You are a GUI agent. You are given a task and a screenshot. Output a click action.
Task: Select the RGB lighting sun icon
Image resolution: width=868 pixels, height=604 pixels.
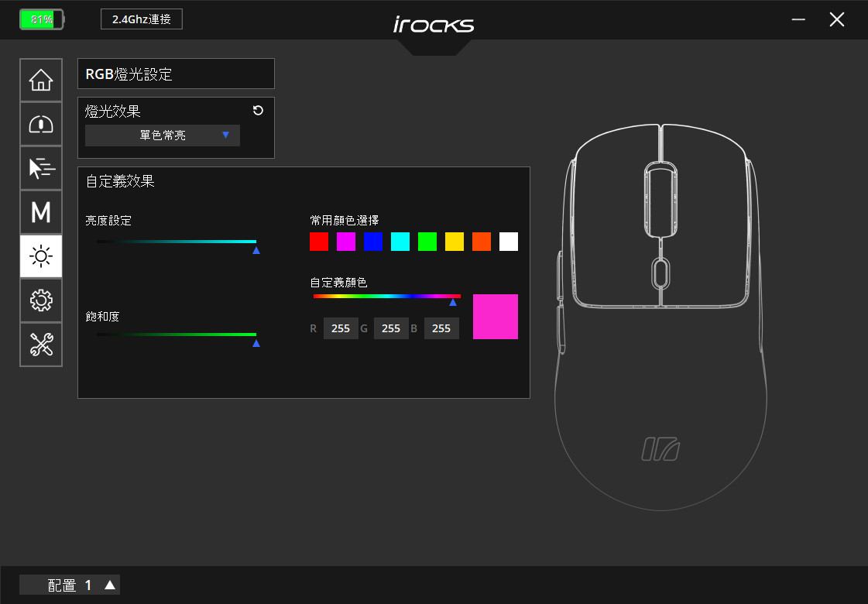coord(41,256)
